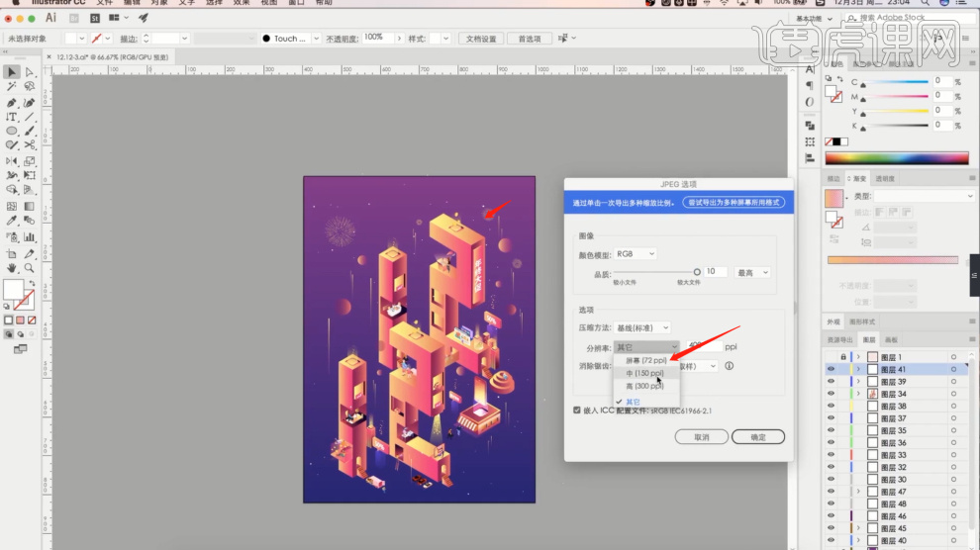Click the gradient slider bar in gradient panel
This screenshot has width=980, height=550.
pos(893,260)
